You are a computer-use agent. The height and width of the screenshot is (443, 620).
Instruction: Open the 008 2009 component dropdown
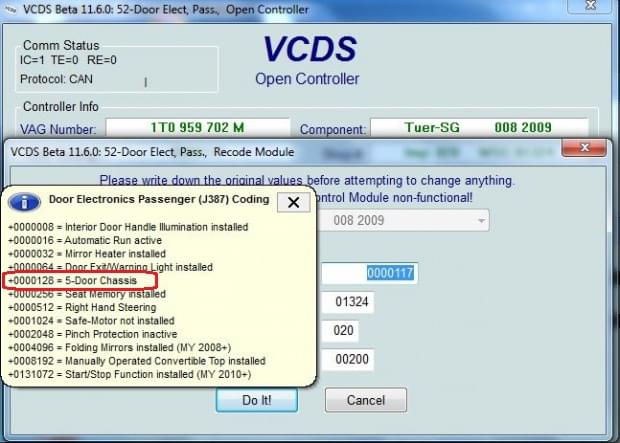404,220
